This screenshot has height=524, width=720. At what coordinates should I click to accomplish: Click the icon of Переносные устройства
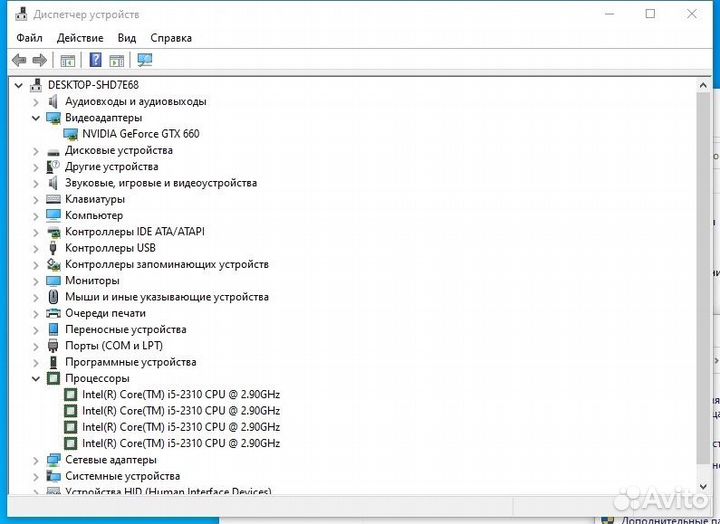53,330
